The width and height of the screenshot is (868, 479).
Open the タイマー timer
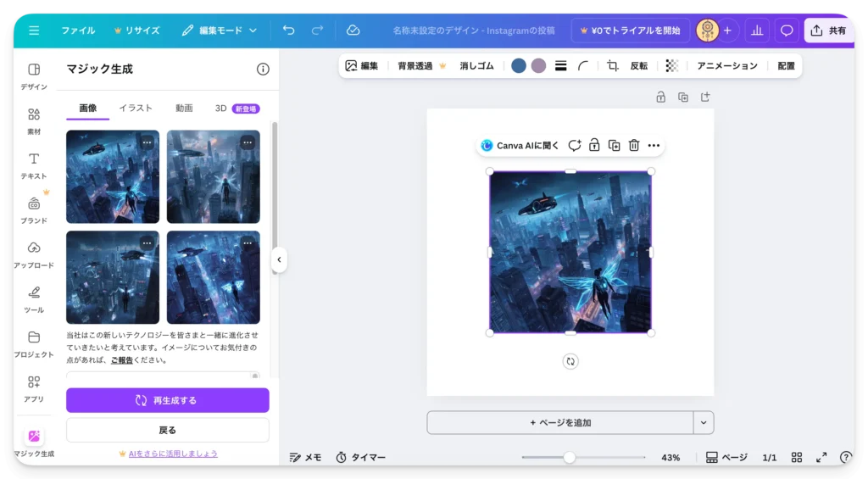click(360, 458)
